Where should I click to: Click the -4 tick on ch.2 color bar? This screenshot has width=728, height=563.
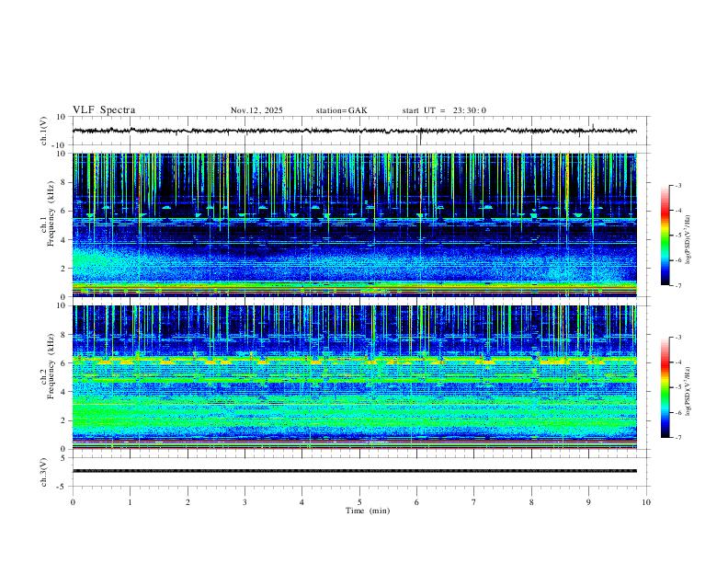pyautogui.click(x=677, y=362)
